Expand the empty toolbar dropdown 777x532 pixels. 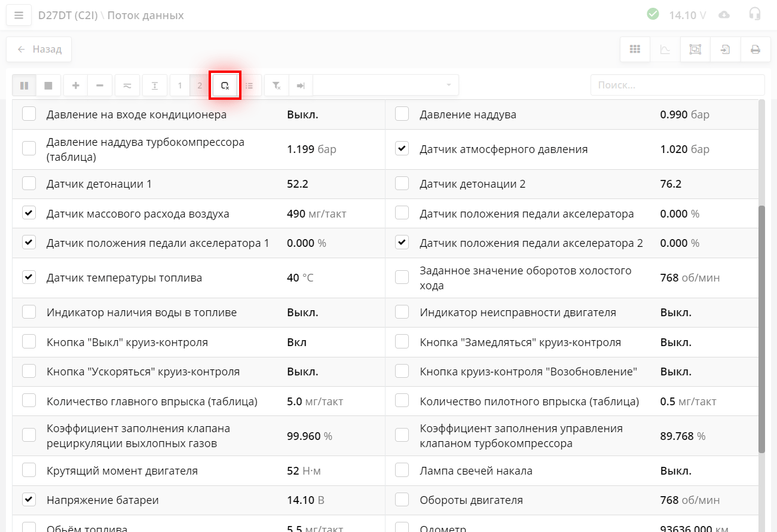click(386, 85)
